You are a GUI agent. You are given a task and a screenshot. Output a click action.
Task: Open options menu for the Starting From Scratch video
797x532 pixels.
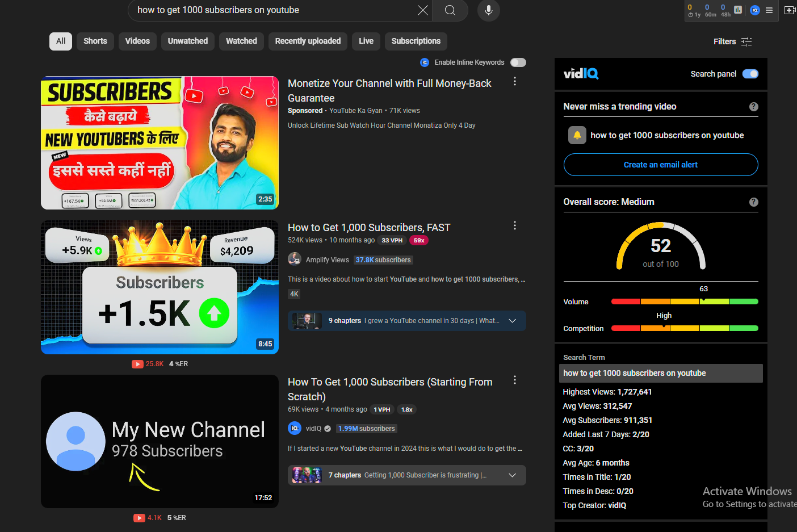(x=515, y=380)
